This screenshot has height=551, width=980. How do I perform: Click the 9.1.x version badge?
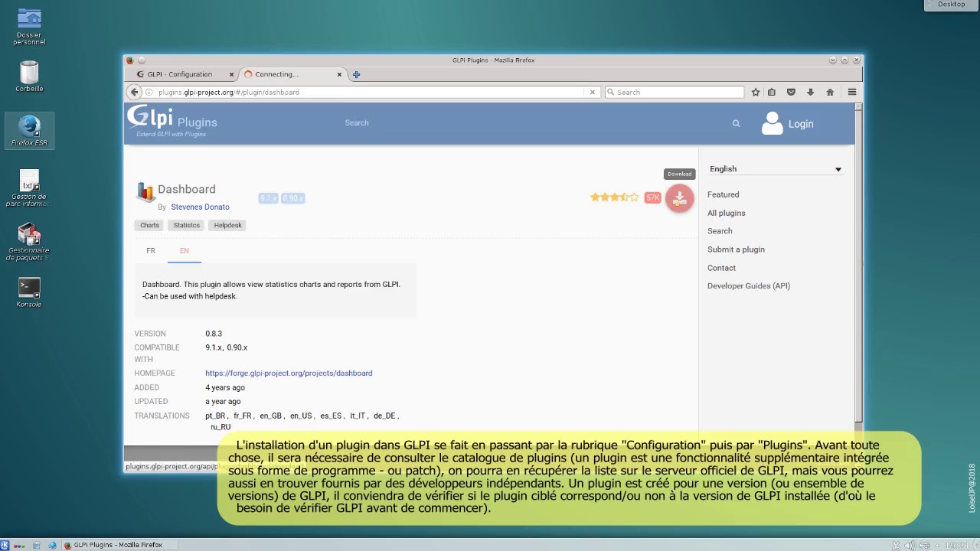click(x=268, y=198)
